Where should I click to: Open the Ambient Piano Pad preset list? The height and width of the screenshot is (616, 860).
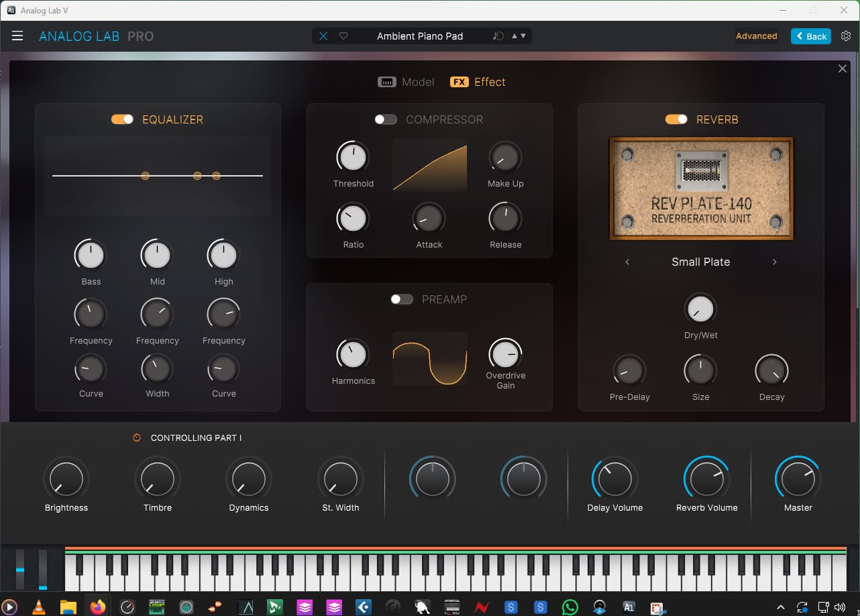[420, 36]
